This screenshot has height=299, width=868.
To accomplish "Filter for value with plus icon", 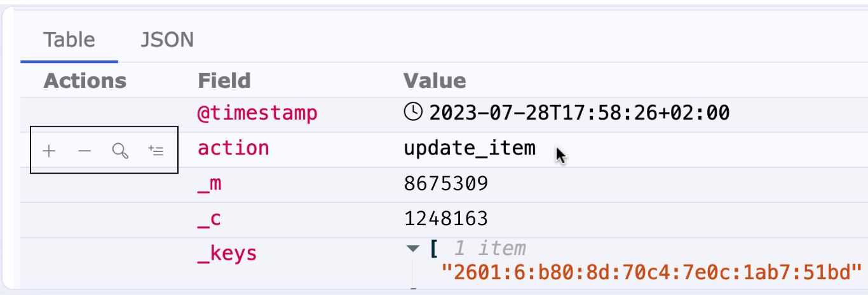I will pos(49,151).
